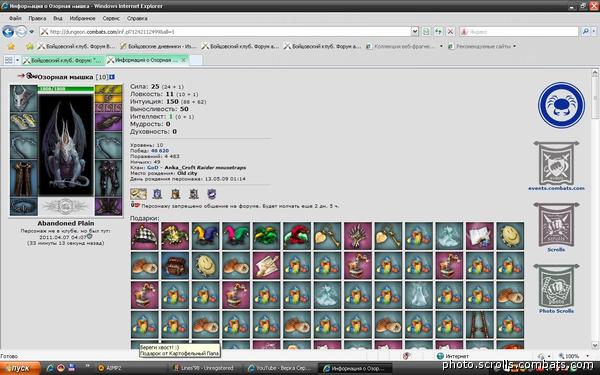Open the Избранное menu
600x375 pixels.
(x=82, y=18)
